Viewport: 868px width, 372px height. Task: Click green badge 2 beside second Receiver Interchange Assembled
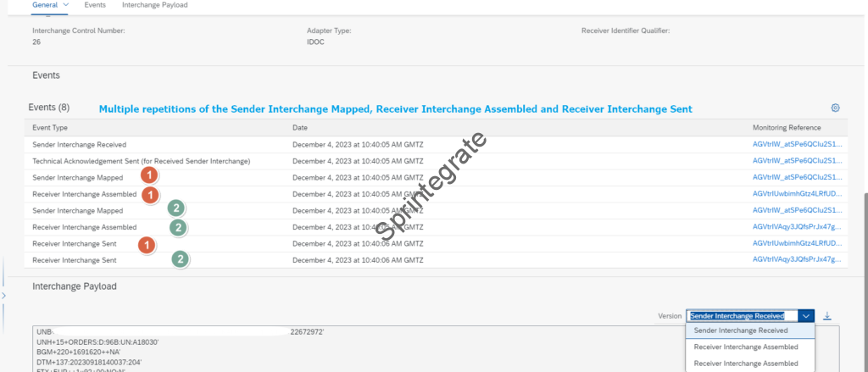pyautogui.click(x=178, y=227)
